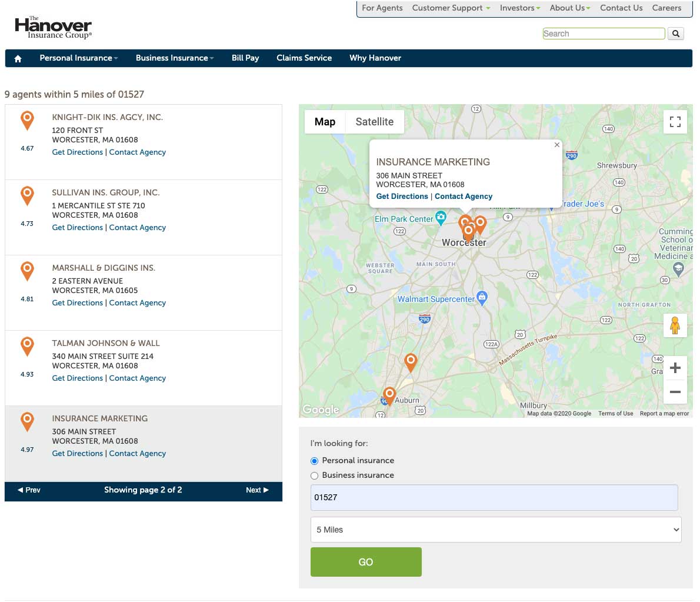Select 'TALMAN JOHNSON & WALL' agency name

(106, 344)
